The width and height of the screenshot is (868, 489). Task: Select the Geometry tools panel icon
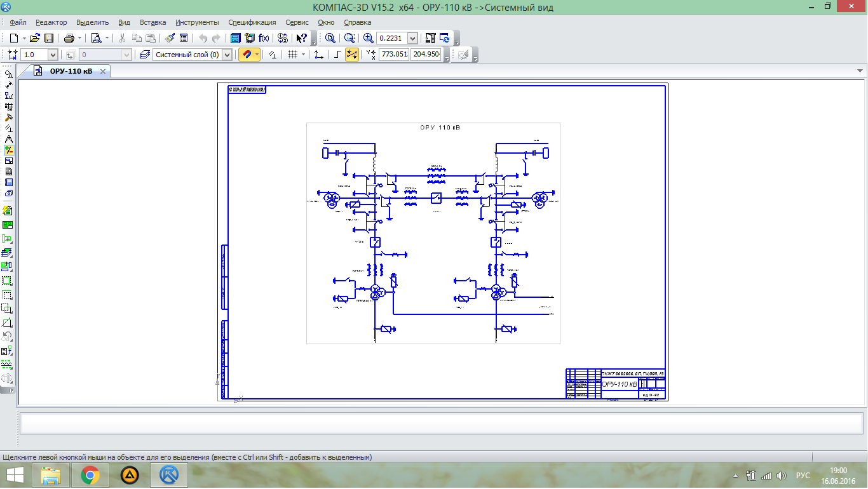[x=9, y=74]
